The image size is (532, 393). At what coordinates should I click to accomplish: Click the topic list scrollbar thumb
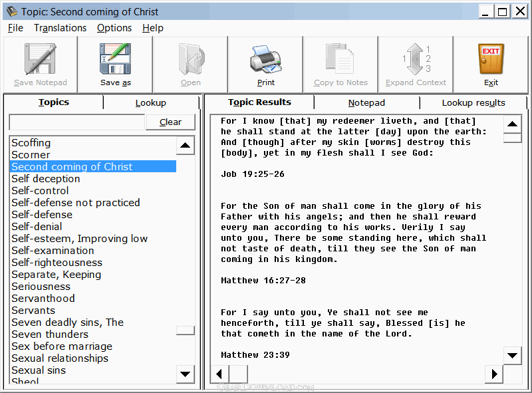(186, 330)
